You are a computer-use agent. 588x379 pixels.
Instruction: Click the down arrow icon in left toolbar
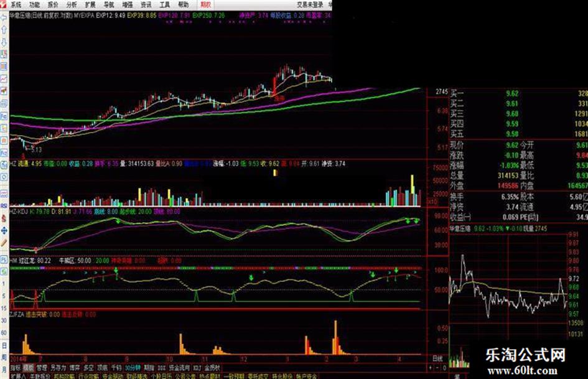click(4, 42)
